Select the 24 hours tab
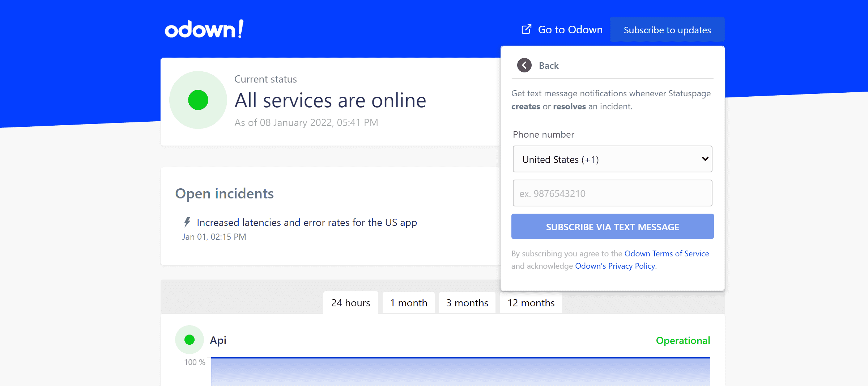This screenshot has width=868, height=386. point(350,303)
